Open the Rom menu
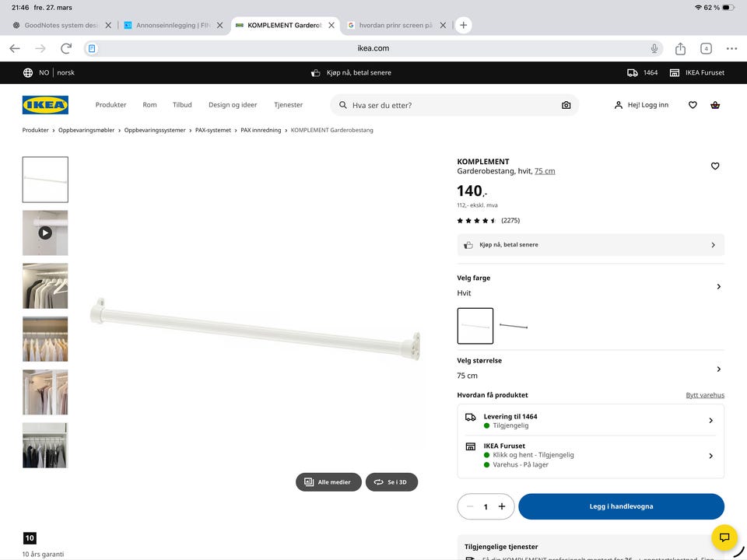The height and width of the screenshot is (560, 747). tap(149, 105)
